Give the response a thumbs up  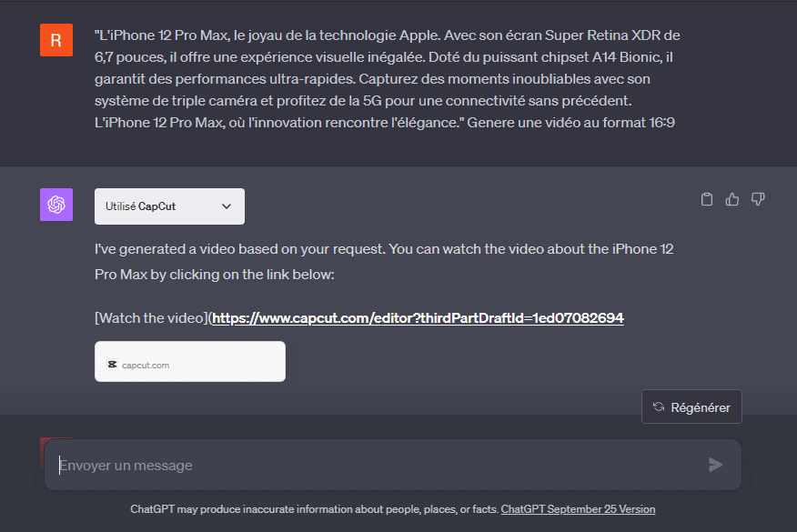pyautogui.click(x=731, y=199)
